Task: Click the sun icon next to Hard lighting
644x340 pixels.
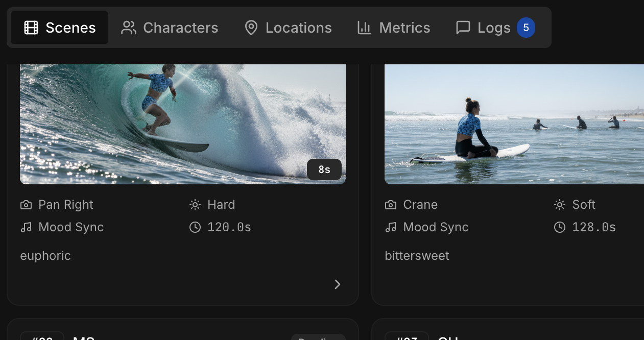Action: click(x=195, y=205)
